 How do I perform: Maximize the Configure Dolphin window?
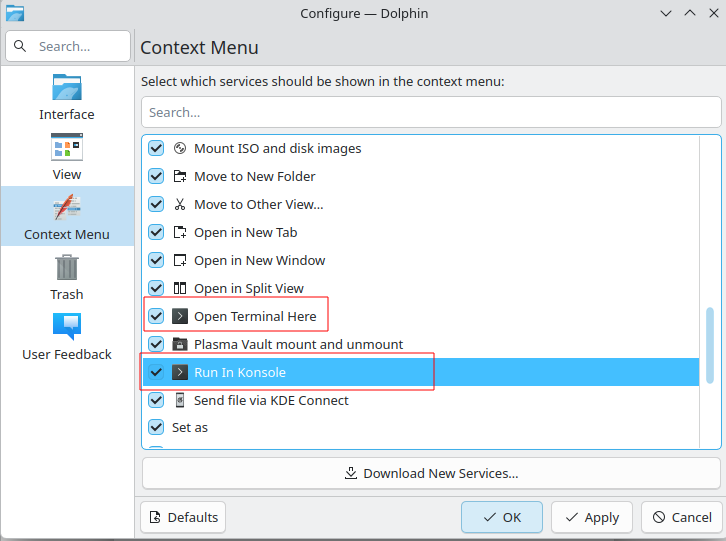pos(690,13)
